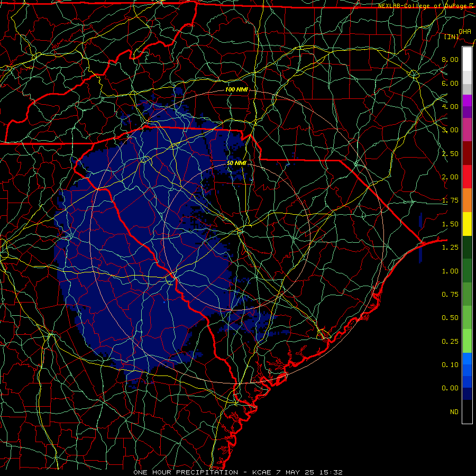Click the light green swatch beside 0.50
Screen dimensions: 476x476
pyautogui.click(x=467, y=317)
